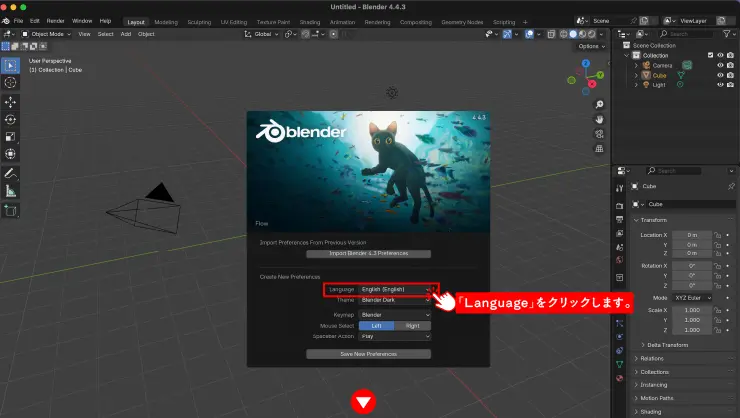Open the Material properties tab icon

[620, 378]
